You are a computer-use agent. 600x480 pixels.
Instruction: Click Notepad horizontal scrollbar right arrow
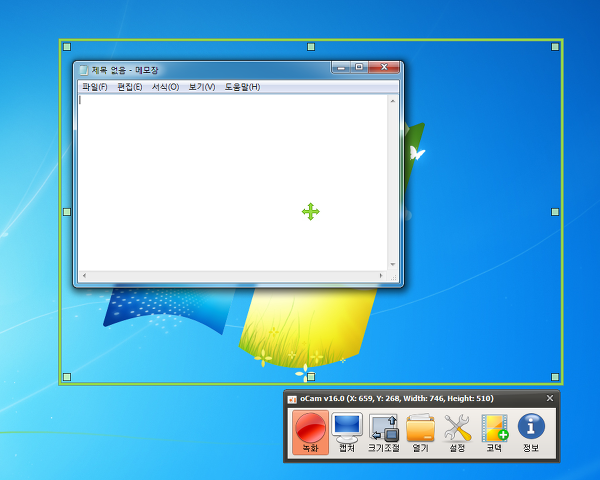381,276
